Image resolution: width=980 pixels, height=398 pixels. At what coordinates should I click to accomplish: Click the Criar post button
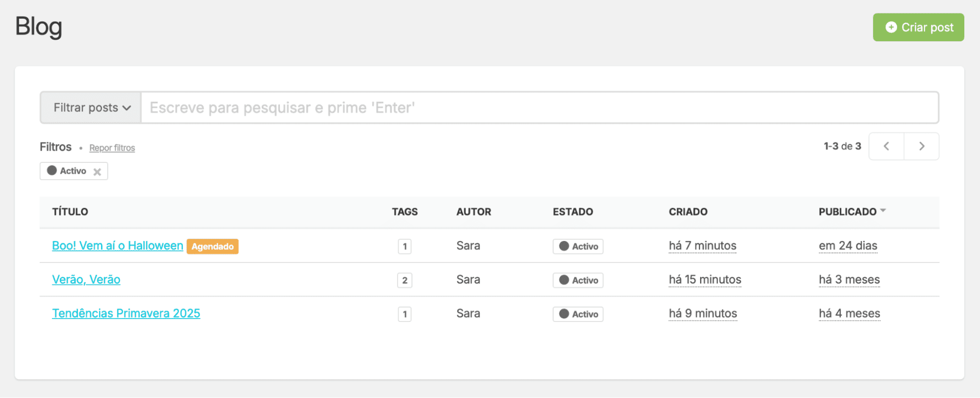pos(918,27)
